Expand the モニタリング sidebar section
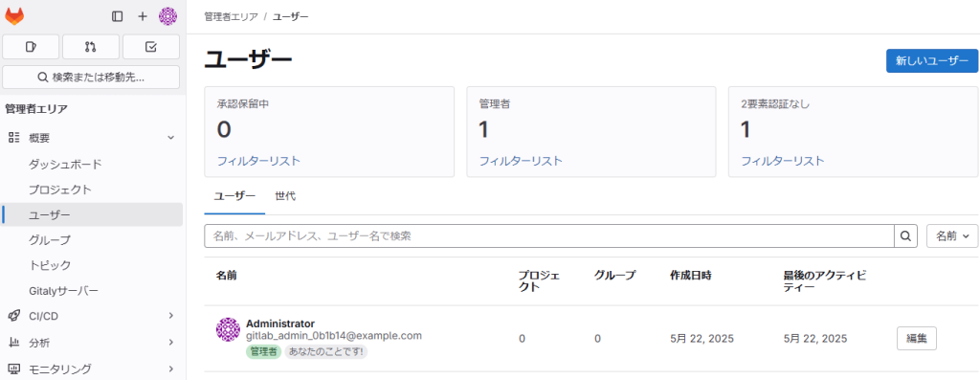 click(93, 369)
